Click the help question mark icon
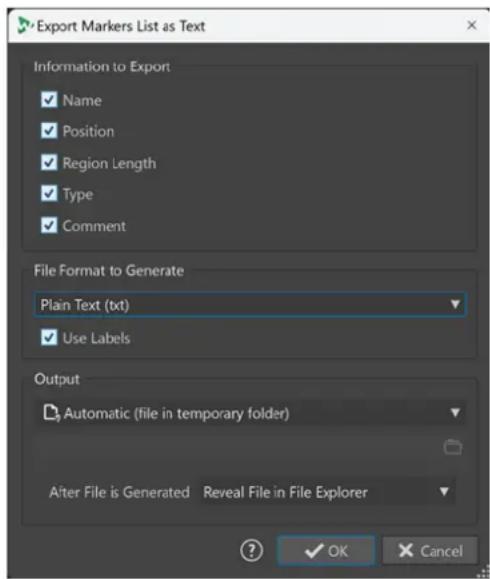The image size is (490, 579). coord(251,551)
